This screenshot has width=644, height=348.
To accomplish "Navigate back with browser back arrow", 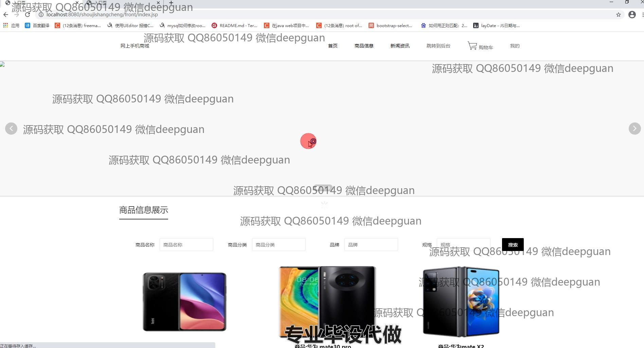I will (5, 15).
